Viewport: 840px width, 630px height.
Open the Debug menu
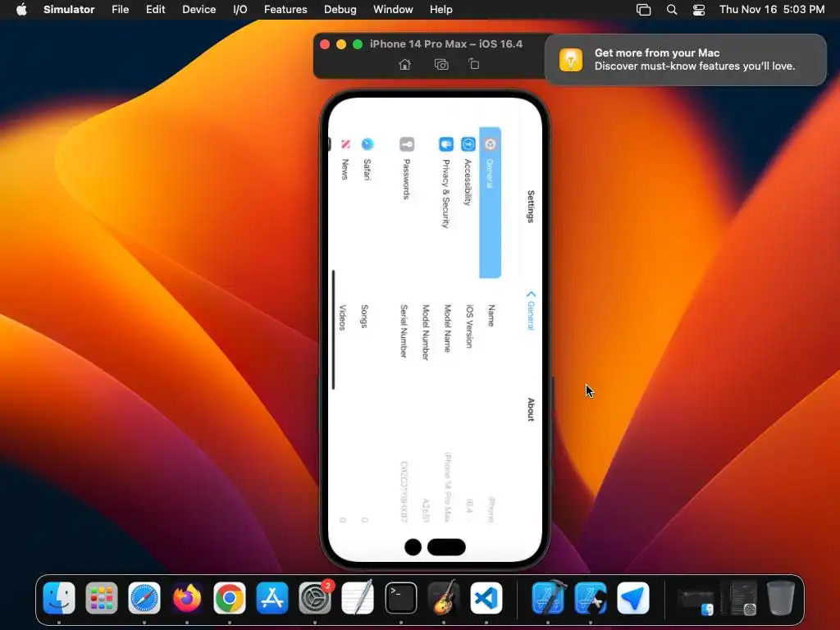pos(340,10)
